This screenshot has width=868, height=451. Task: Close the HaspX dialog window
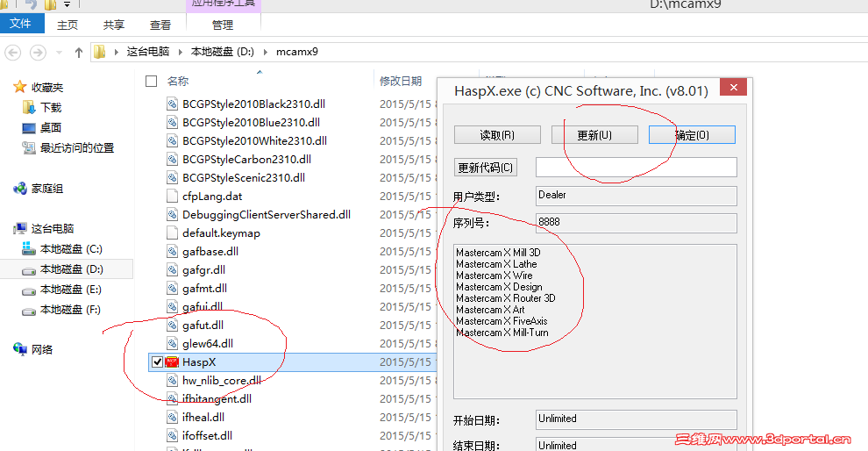[x=734, y=88]
